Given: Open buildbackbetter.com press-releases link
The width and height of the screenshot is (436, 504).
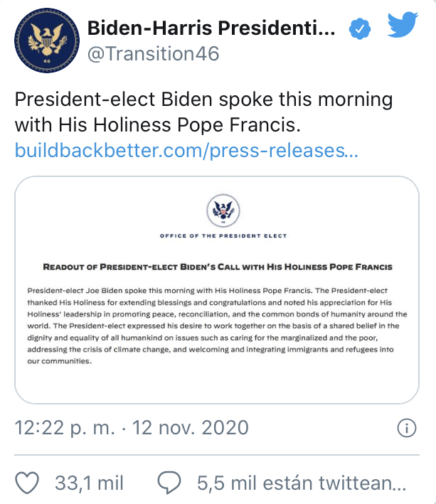Looking at the screenshot, I should click(186, 151).
